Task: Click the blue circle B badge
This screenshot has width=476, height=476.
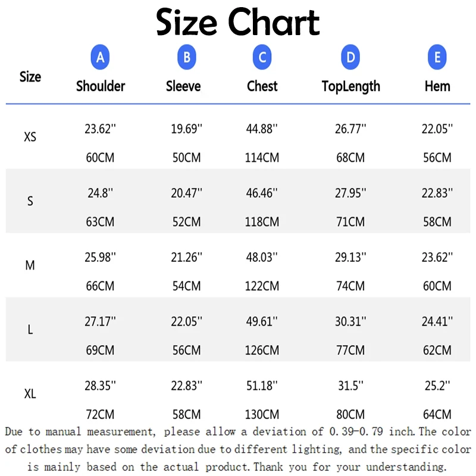Action: [x=187, y=58]
